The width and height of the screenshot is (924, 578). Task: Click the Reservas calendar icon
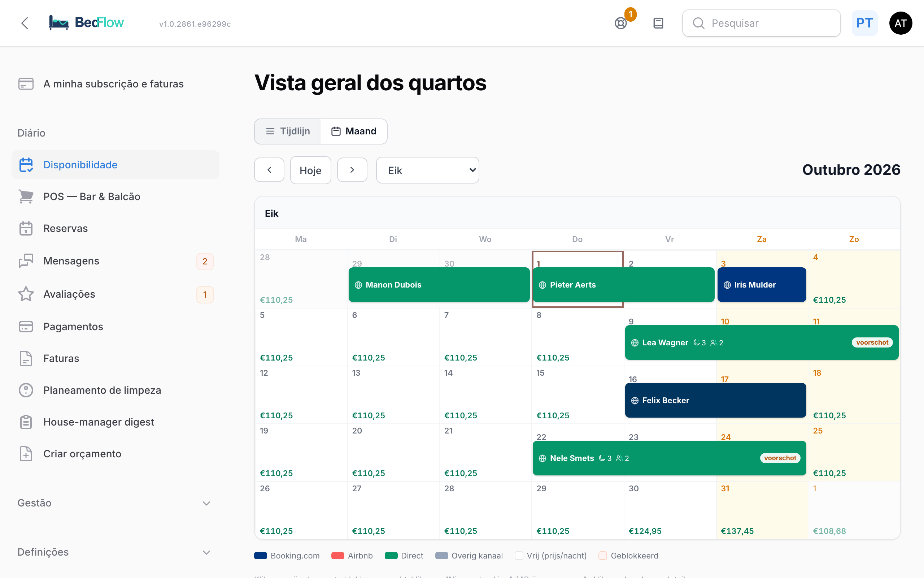pos(26,229)
